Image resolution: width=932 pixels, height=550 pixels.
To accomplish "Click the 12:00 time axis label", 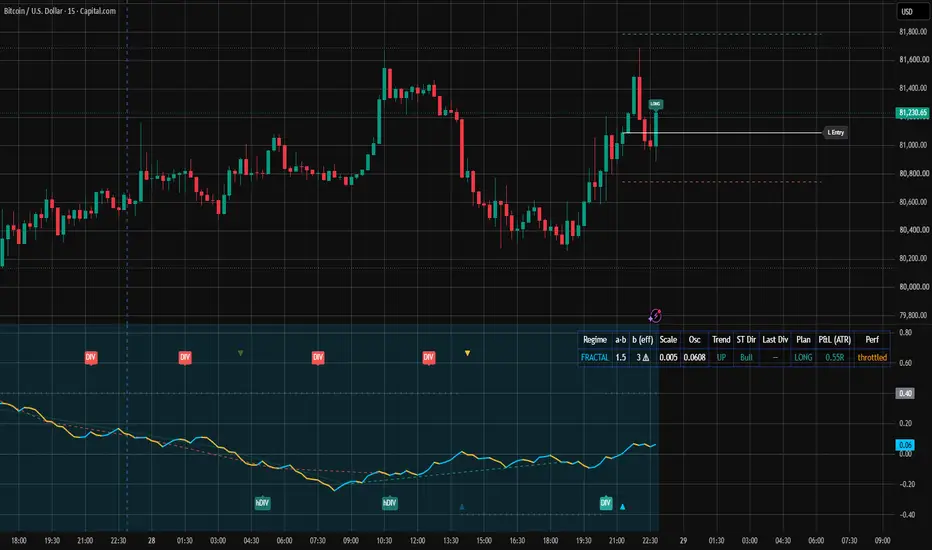I will (417, 540).
